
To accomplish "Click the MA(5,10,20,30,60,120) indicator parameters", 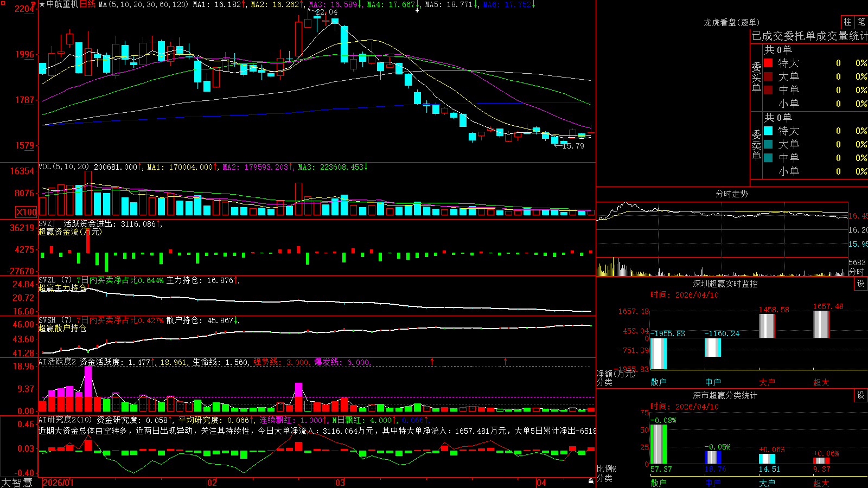I will tap(143, 4).
